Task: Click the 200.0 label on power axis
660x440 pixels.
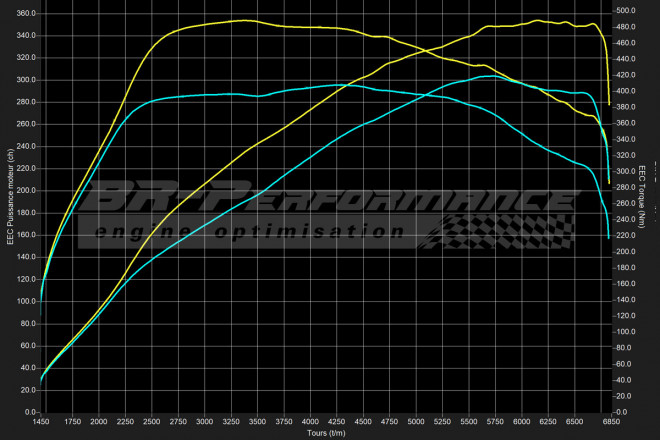Action: coord(25,190)
